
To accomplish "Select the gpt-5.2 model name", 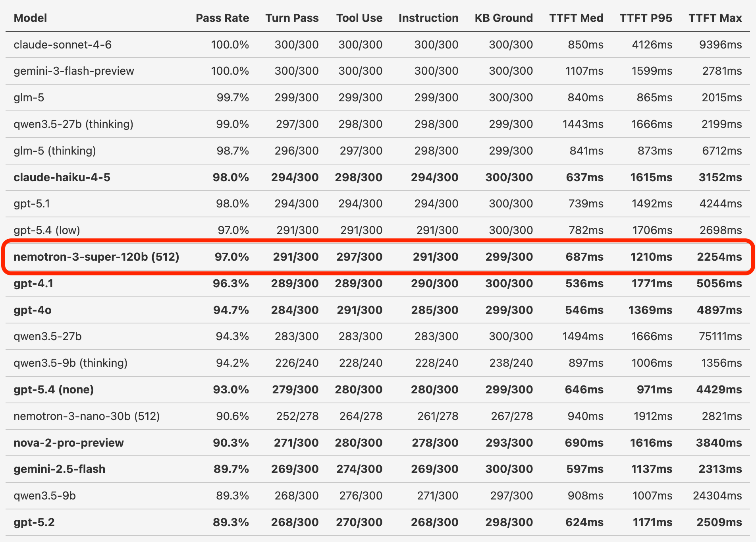I will [x=34, y=522].
